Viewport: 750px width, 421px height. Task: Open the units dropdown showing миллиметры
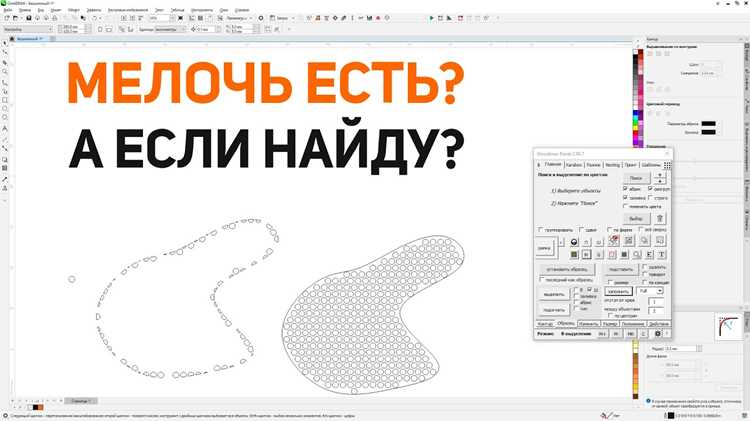[170, 29]
